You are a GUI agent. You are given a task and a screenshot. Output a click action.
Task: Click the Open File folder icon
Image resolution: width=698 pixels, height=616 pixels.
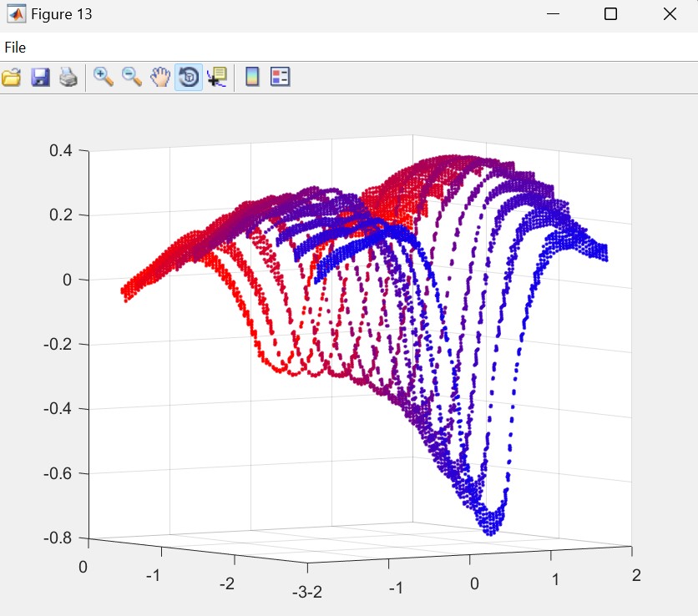(x=12, y=78)
